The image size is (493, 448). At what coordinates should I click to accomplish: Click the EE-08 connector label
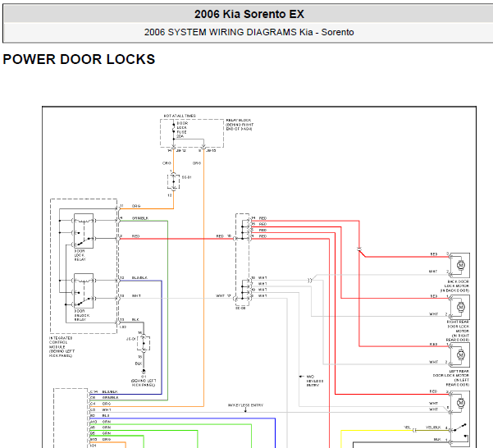[x=240, y=308]
